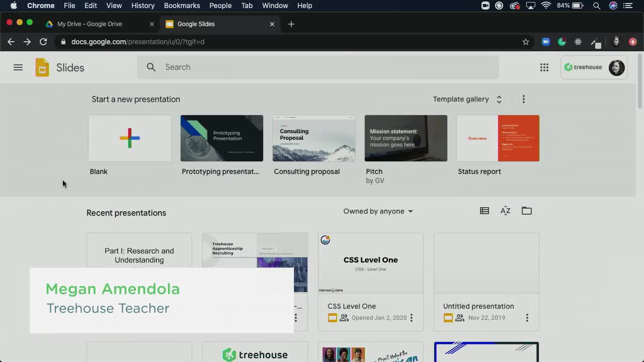Open the CSS Level One presentation thumbnail

370,262
